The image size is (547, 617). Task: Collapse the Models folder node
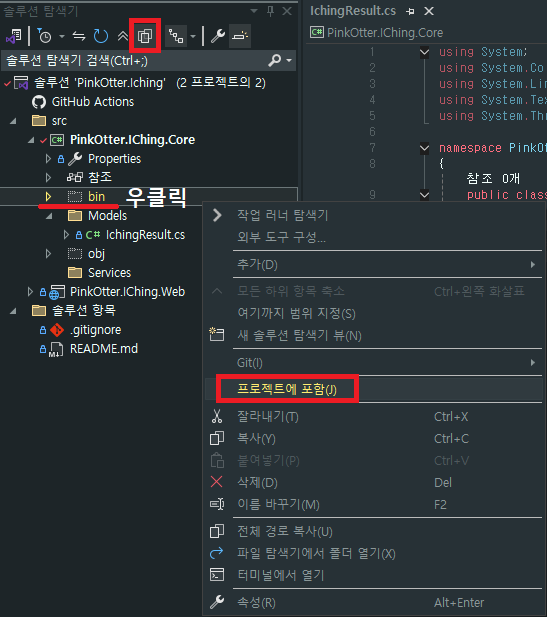[x=49, y=216]
